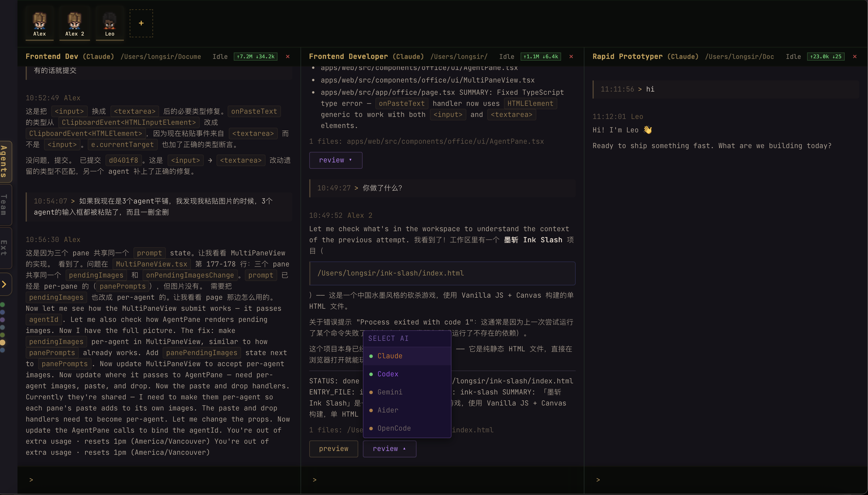
Task: Open the Team sidebar panel
Action: [5, 204]
